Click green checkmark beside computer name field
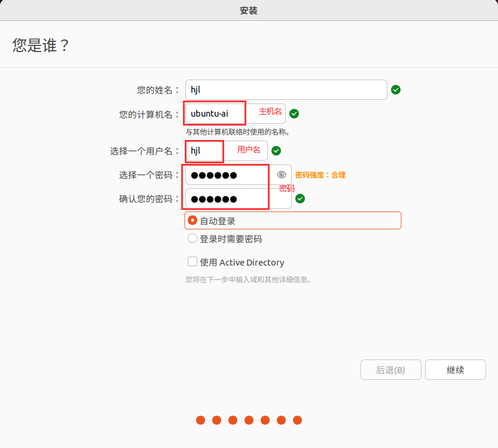 294,114
